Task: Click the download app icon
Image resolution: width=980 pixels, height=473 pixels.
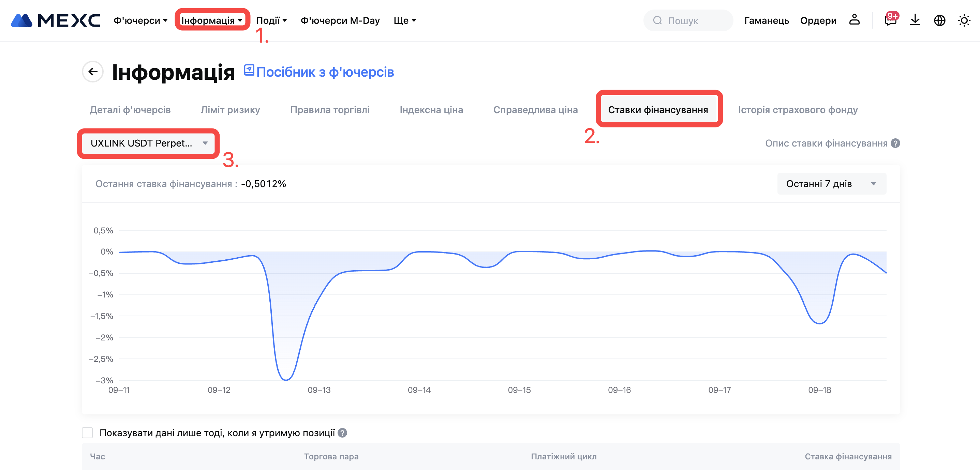Action: [x=915, y=20]
